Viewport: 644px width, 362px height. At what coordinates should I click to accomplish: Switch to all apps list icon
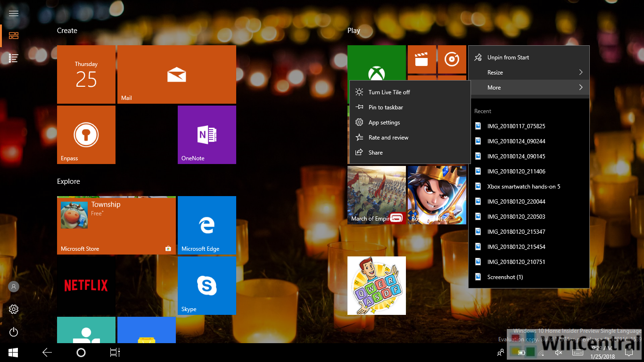tap(14, 58)
